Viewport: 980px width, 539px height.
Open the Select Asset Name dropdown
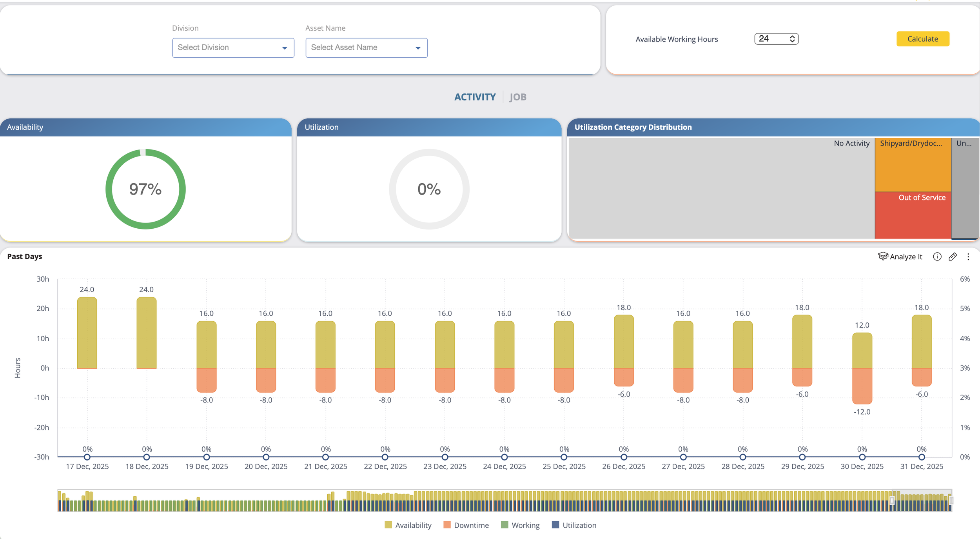pyautogui.click(x=366, y=47)
